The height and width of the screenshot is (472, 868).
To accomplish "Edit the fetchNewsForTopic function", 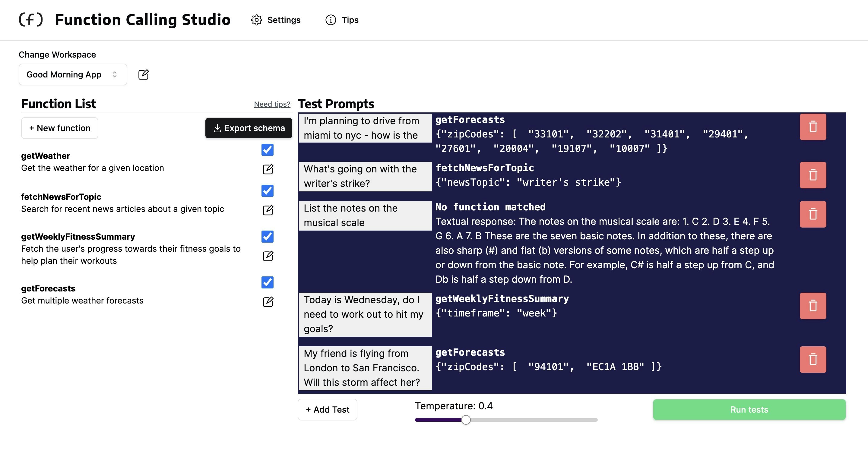I will click(x=268, y=210).
